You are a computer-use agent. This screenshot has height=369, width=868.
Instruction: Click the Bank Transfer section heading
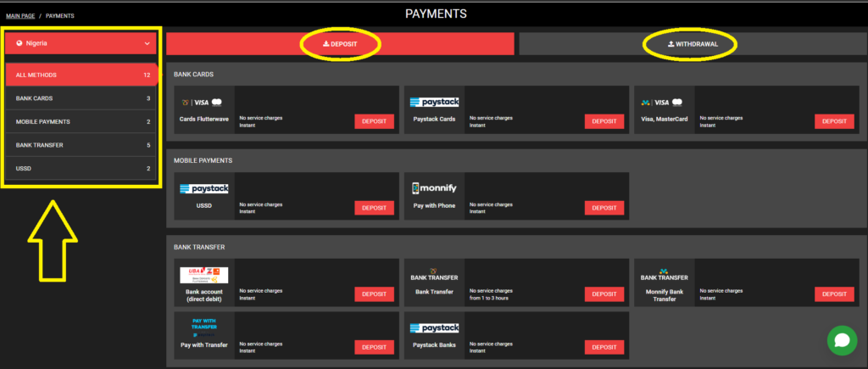pos(199,247)
